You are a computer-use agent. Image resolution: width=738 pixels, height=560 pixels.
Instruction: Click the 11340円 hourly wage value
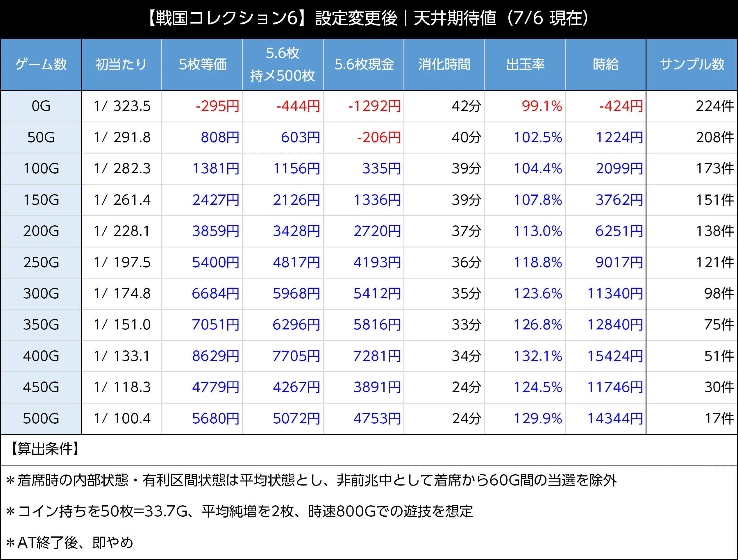click(615, 294)
